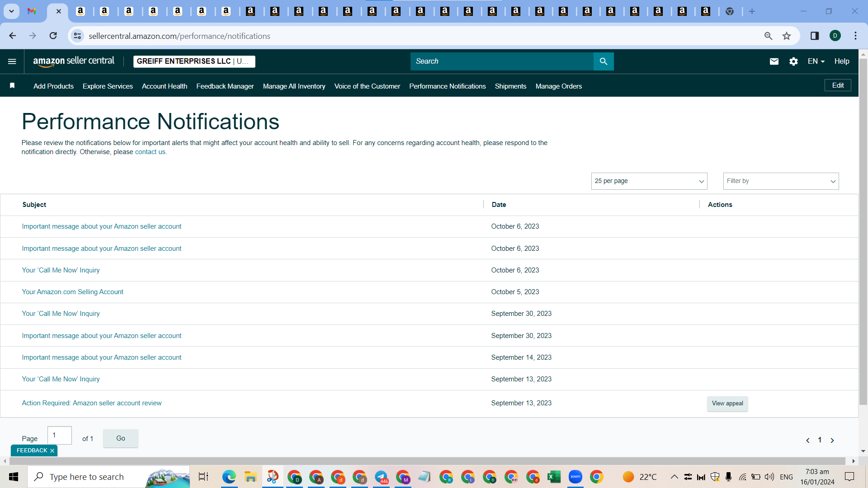Toggle the browser side panel

[815, 36]
